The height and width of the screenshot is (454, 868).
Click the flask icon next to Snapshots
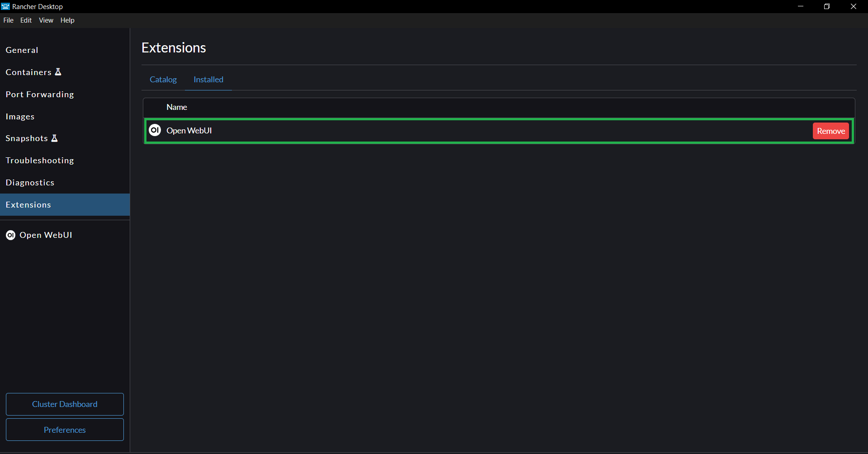click(54, 138)
